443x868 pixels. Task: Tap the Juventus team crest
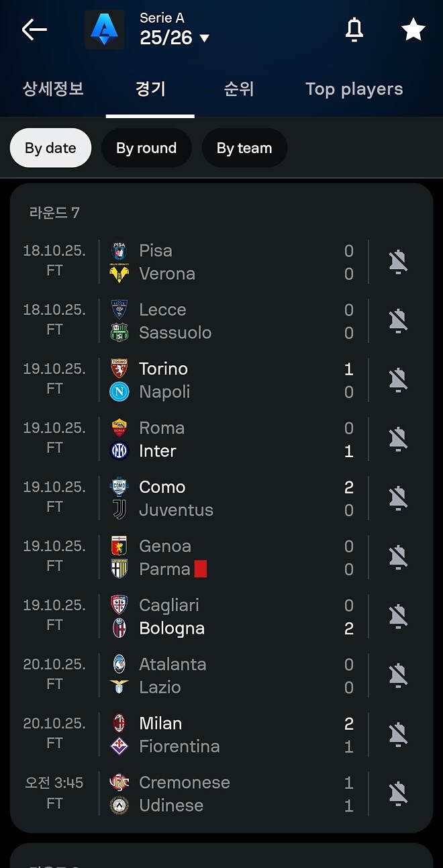point(119,510)
